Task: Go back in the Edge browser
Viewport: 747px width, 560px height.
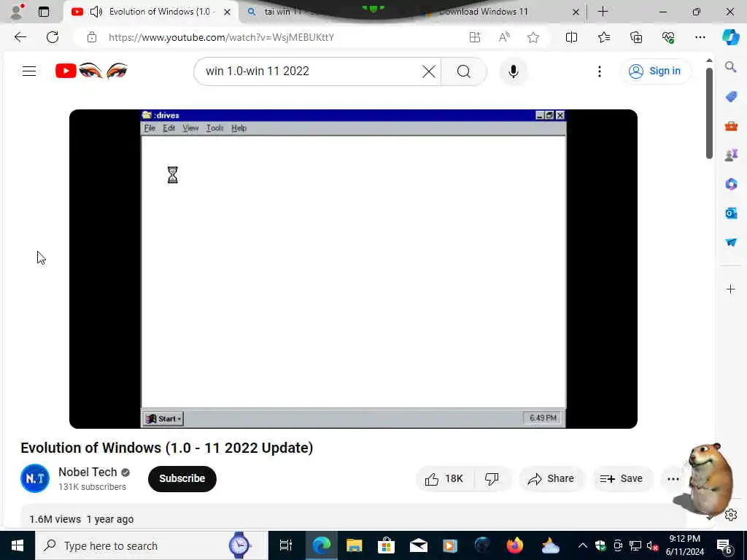Action: (20, 37)
